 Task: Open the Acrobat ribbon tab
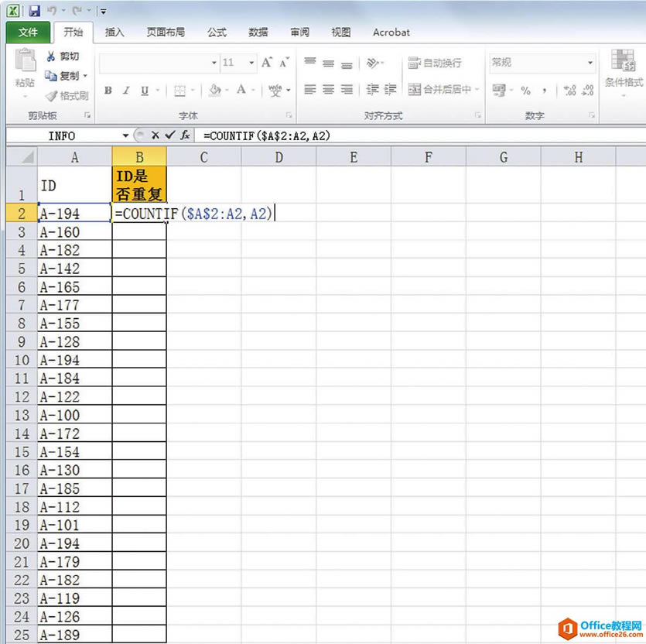(391, 33)
